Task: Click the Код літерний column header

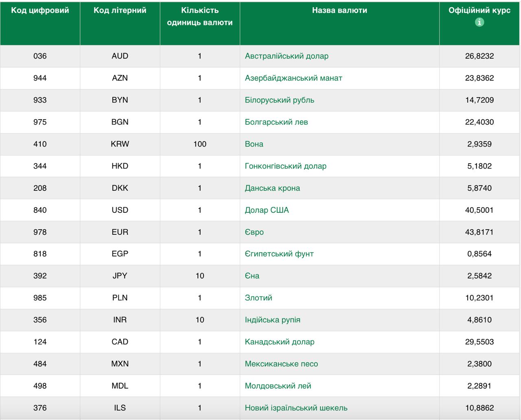Action: coord(120,11)
